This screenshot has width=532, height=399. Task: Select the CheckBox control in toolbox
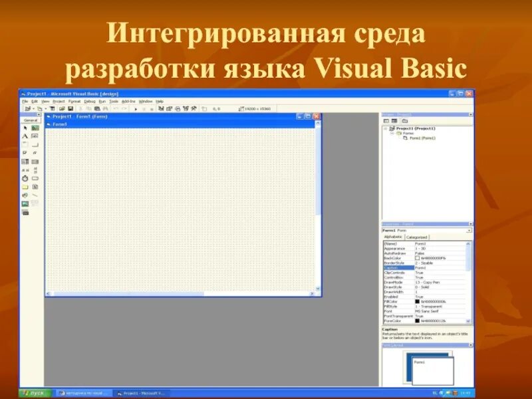click(x=25, y=153)
